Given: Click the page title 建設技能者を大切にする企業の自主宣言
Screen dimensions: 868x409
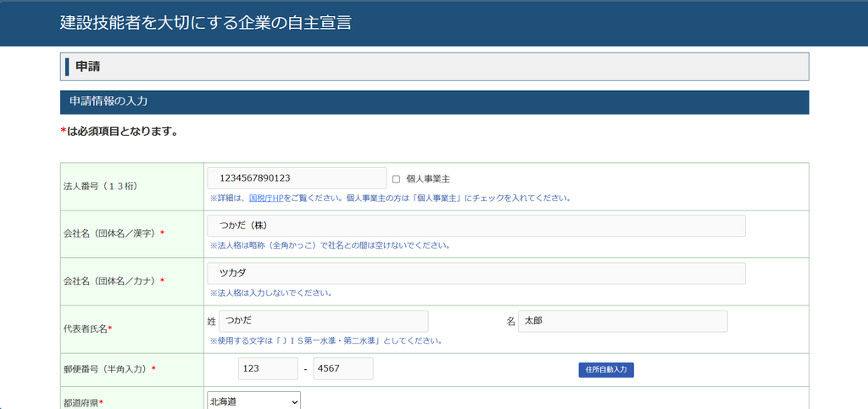Looking at the screenshot, I should pyautogui.click(x=205, y=23).
